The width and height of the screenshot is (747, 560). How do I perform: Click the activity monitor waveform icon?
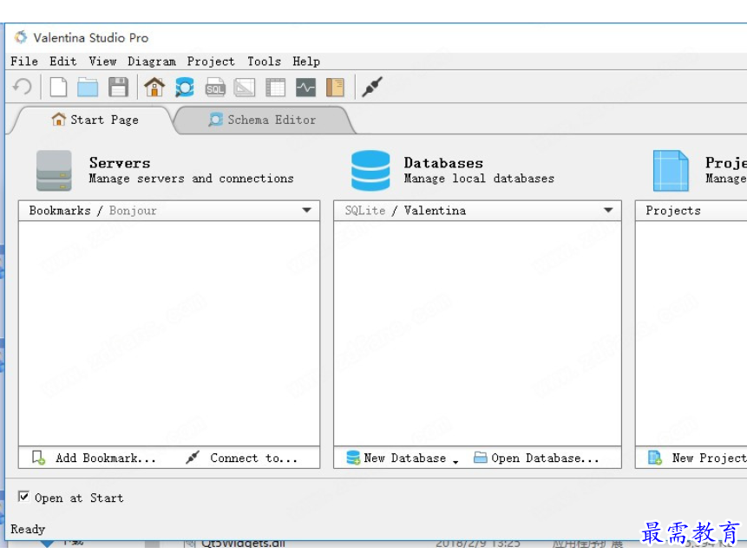(305, 88)
